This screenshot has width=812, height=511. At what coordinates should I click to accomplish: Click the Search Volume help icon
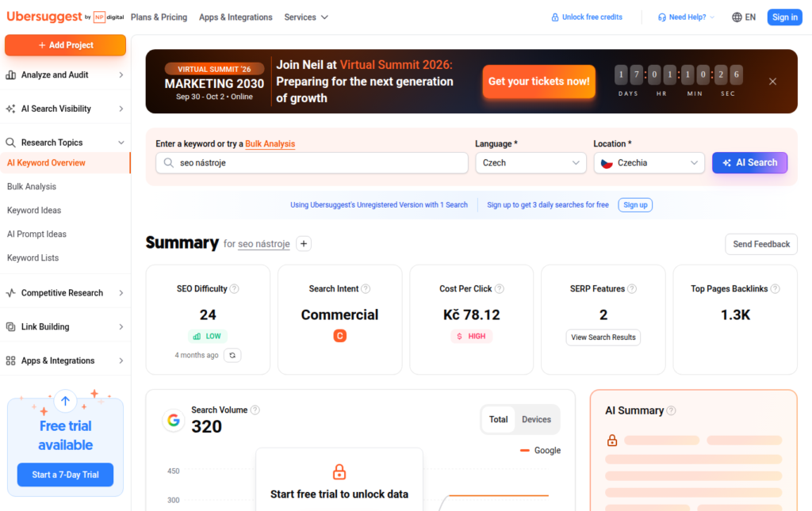(255, 410)
